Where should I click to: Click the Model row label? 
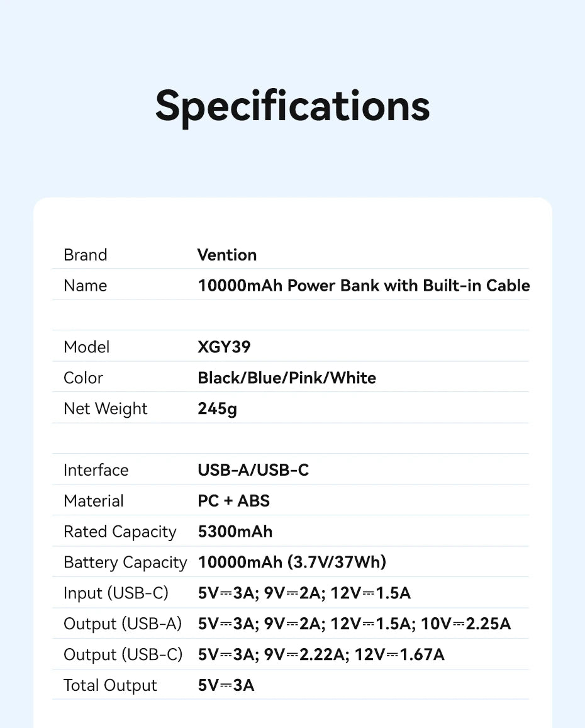(87, 347)
